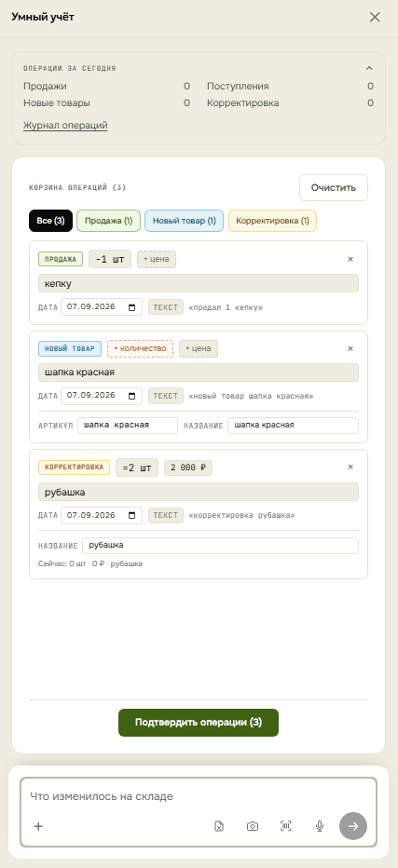The height and width of the screenshot is (868, 398).
Task: Remove the «кепку» sale operation card
Action: coord(350,259)
